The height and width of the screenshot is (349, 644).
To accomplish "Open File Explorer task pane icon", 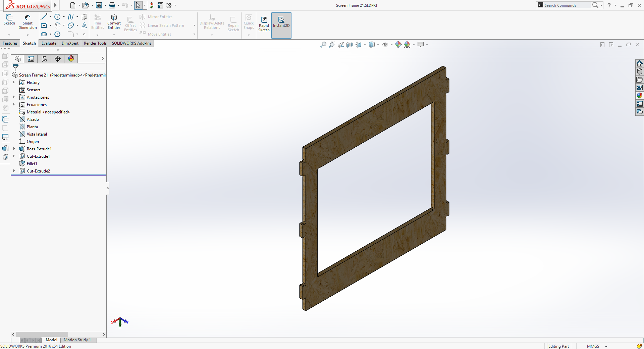I will 640,80.
